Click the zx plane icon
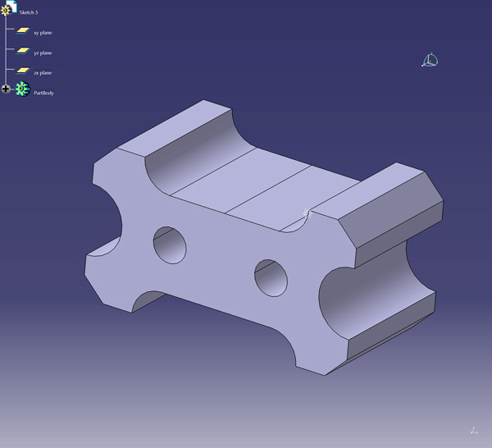492x448 pixels. pyautogui.click(x=22, y=71)
